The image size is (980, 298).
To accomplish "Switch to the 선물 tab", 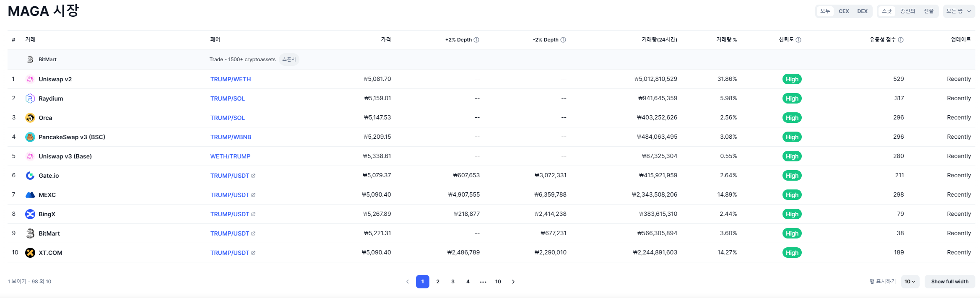I will (928, 11).
